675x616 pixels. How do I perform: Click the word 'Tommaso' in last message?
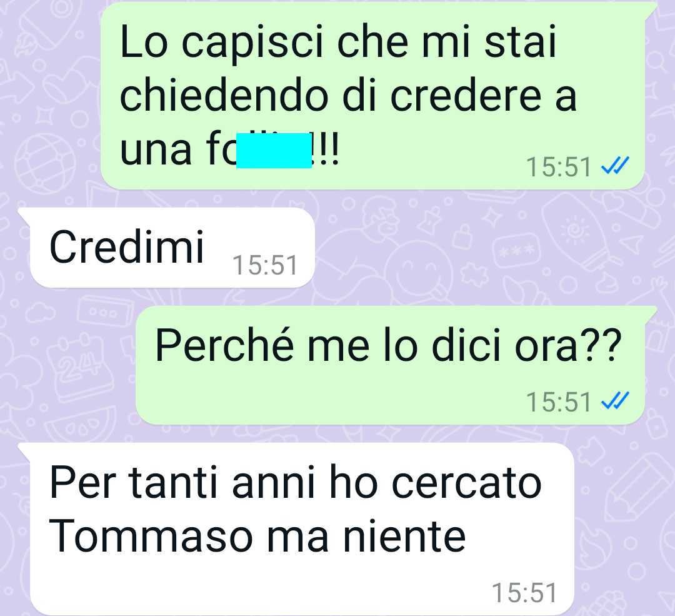tap(151, 537)
